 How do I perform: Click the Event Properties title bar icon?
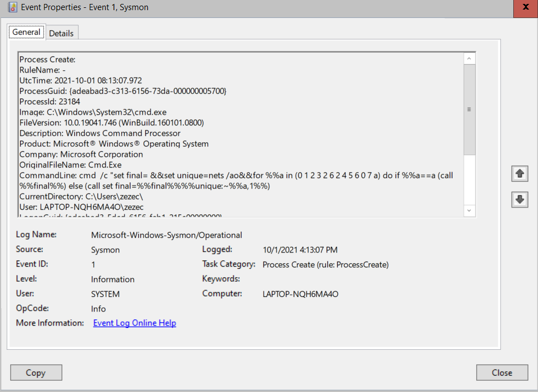[x=13, y=7]
